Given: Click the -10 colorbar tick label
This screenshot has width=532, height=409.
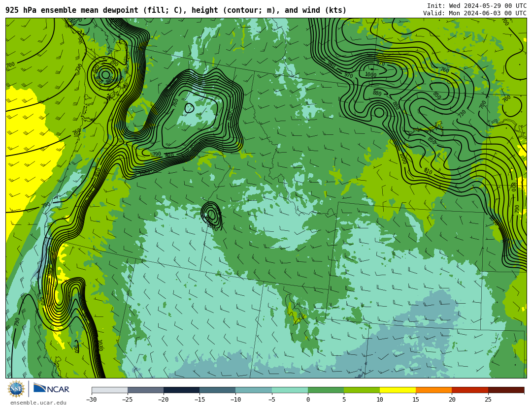Looking at the screenshot, I should click(x=235, y=400).
